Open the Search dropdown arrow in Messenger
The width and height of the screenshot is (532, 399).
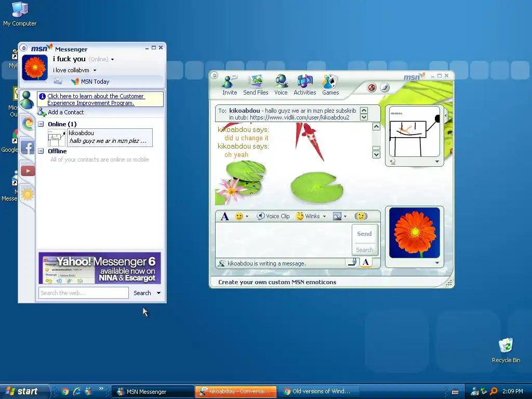tap(158, 293)
